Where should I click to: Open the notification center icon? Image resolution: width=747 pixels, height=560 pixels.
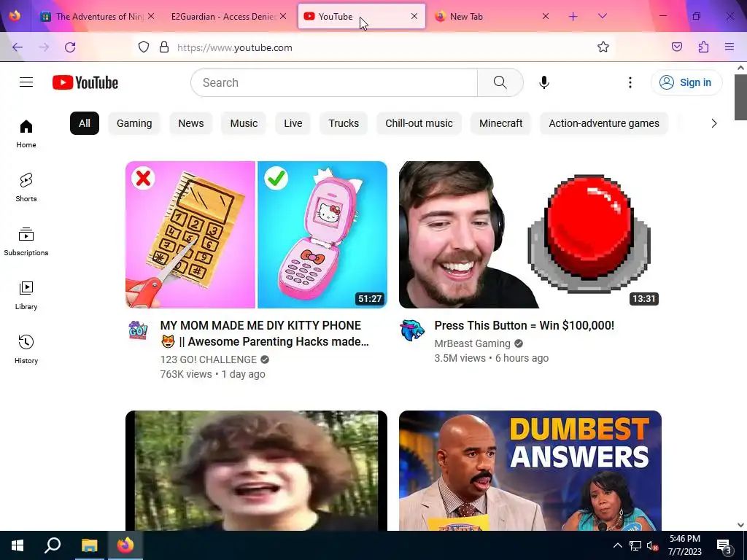[724, 545]
